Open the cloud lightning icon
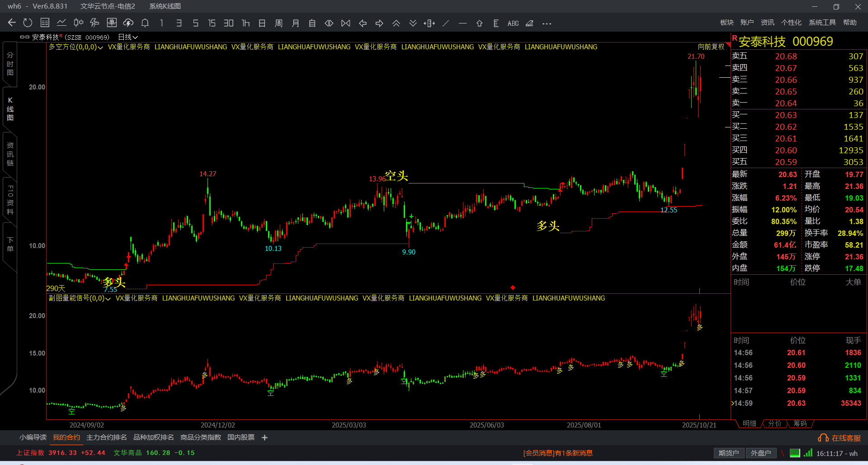This screenshot has height=465, width=868. 128,23
